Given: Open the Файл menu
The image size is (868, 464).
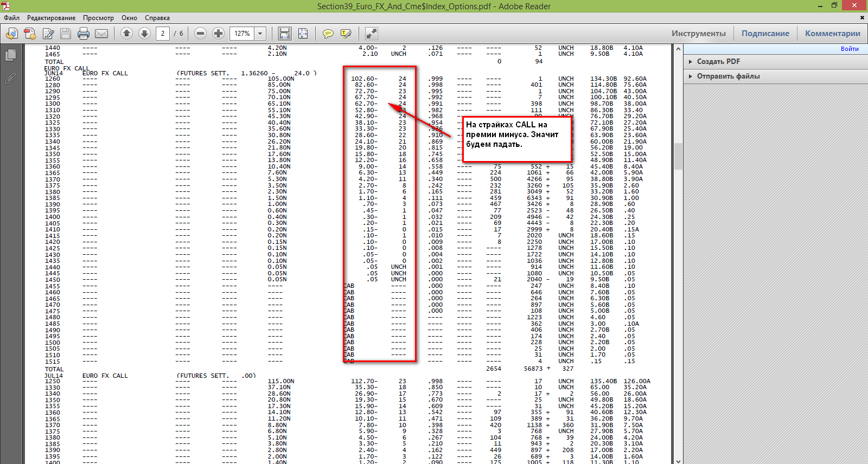Looking at the screenshot, I should 12,18.
